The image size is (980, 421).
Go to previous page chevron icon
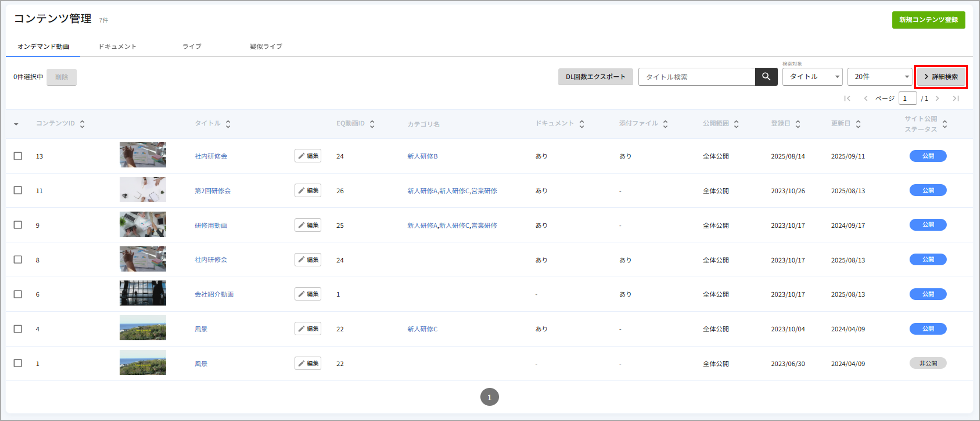[866, 98]
